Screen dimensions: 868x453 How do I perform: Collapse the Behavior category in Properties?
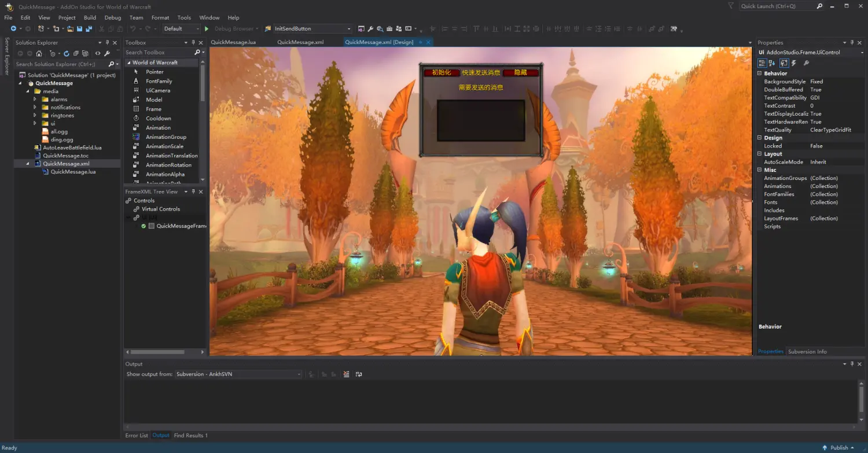(759, 73)
